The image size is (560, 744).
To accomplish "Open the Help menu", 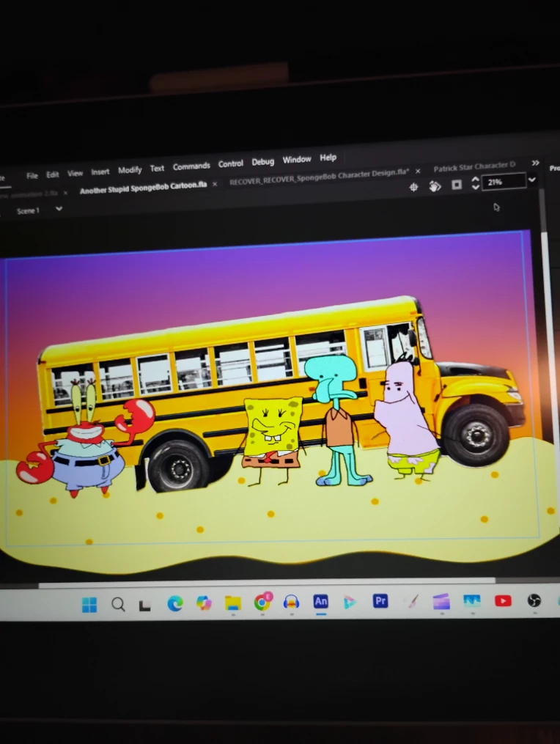I will [328, 158].
